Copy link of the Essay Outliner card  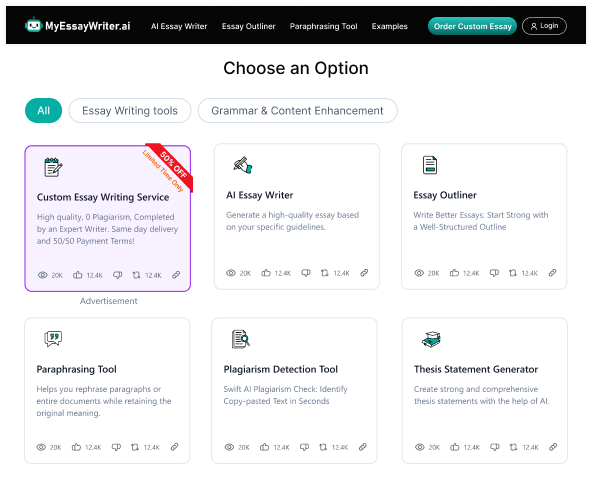pyautogui.click(x=552, y=273)
